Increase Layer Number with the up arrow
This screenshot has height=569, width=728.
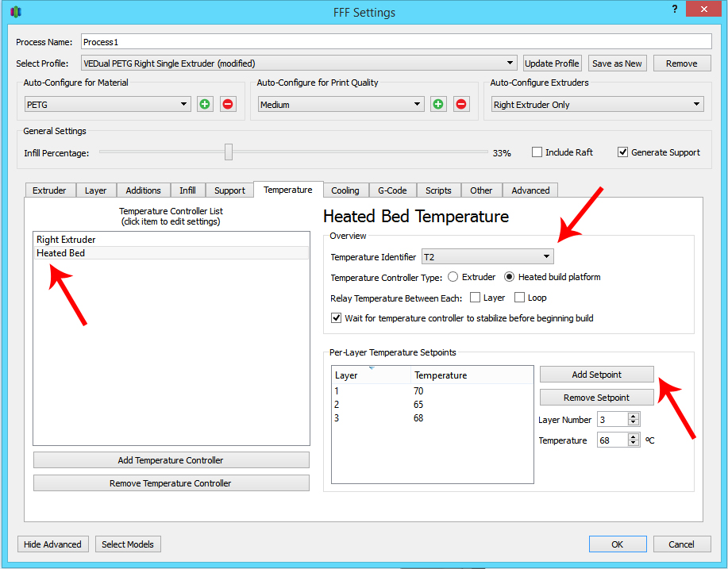[633, 416]
